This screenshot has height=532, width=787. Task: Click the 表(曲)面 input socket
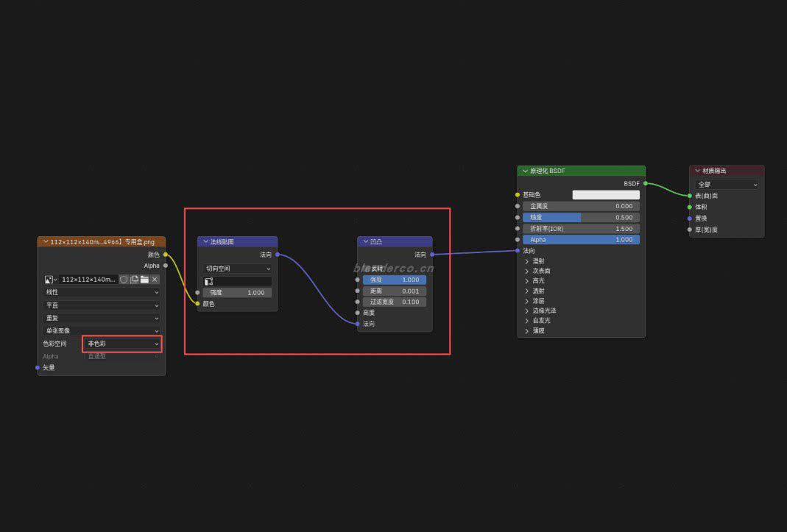[690, 196]
